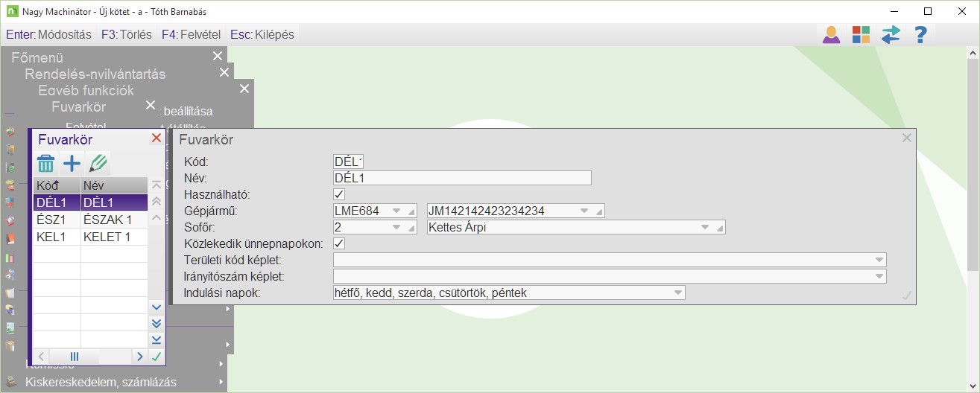Image resolution: width=980 pixels, height=393 pixels.
Task: Close the Fuvarkör list panel with red X
Action: point(157,138)
